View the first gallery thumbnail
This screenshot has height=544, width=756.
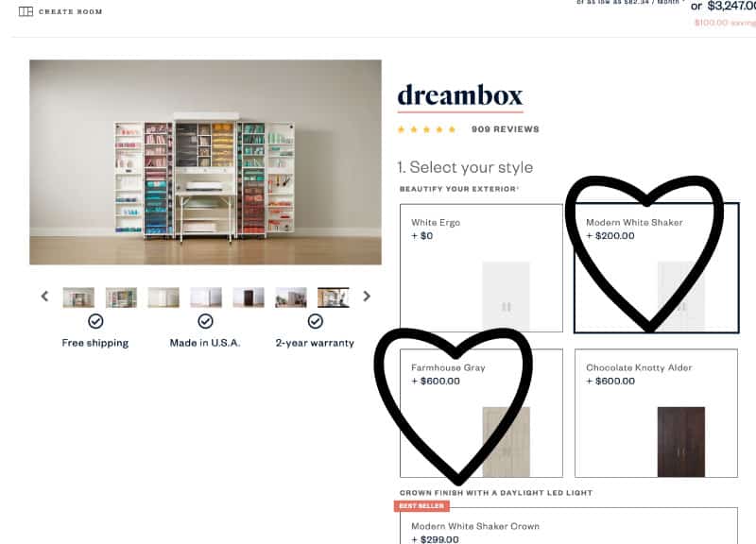click(x=78, y=297)
